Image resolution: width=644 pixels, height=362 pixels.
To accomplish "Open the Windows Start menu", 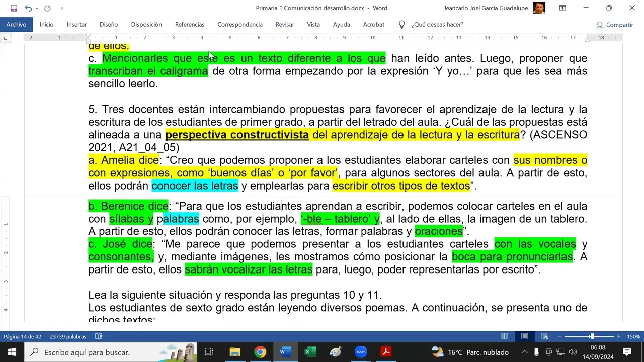I will [12, 352].
